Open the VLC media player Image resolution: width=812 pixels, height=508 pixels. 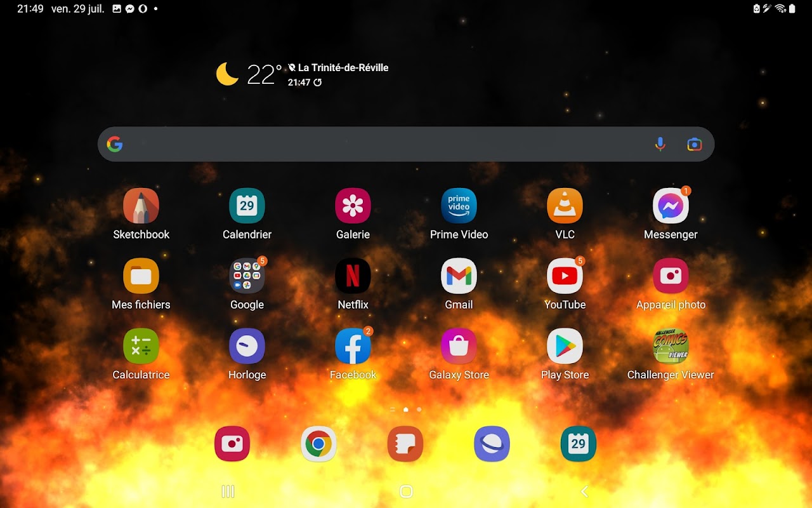point(565,206)
